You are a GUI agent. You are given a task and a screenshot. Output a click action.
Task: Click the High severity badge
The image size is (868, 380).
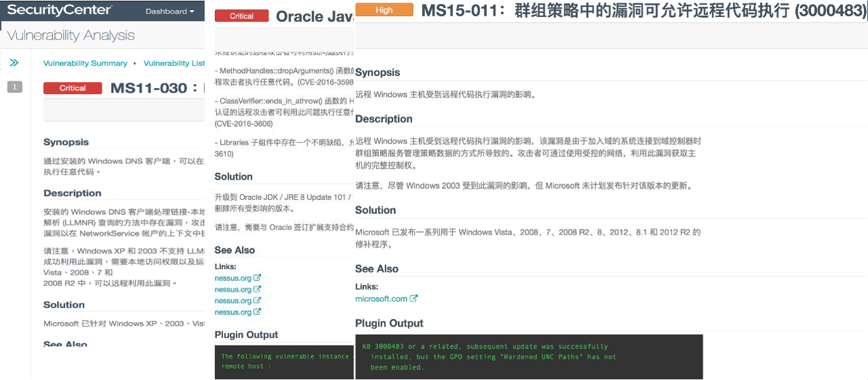point(384,10)
